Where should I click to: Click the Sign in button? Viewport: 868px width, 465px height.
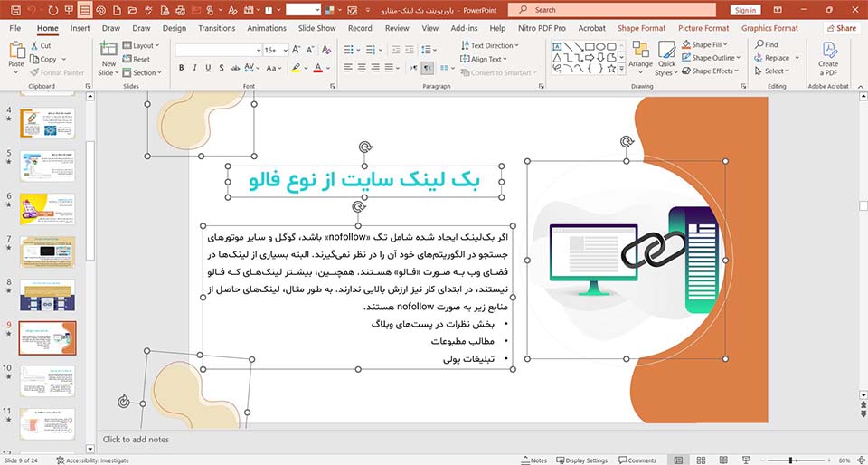(745, 10)
